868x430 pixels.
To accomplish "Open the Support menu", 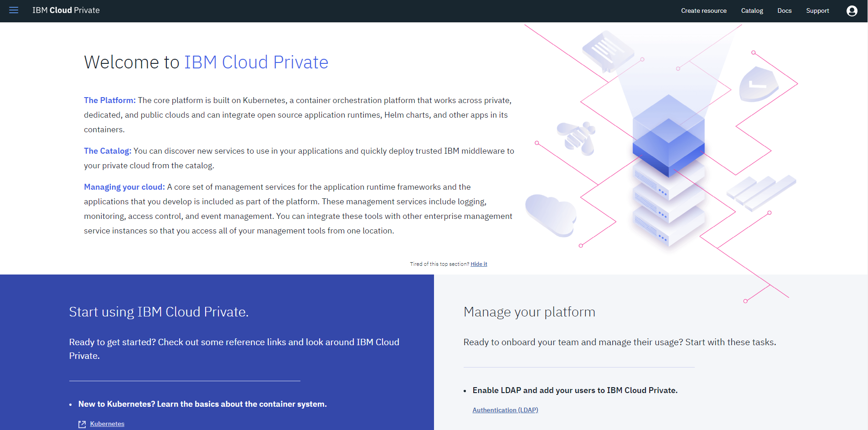I will (817, 11).
